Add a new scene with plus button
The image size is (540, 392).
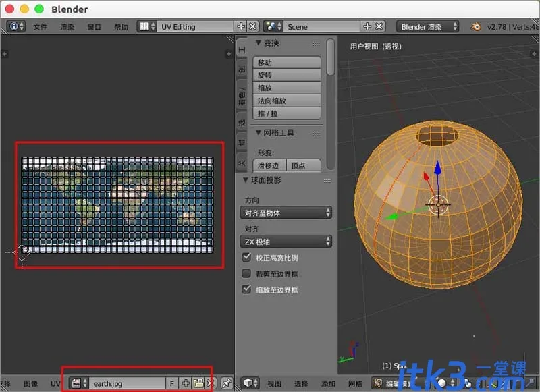coord(367,26)
